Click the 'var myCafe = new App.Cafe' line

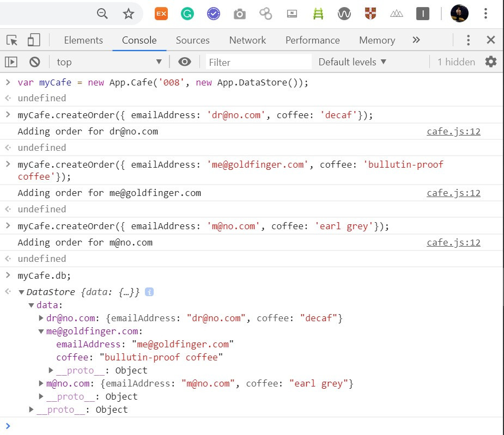coord(163,83)
